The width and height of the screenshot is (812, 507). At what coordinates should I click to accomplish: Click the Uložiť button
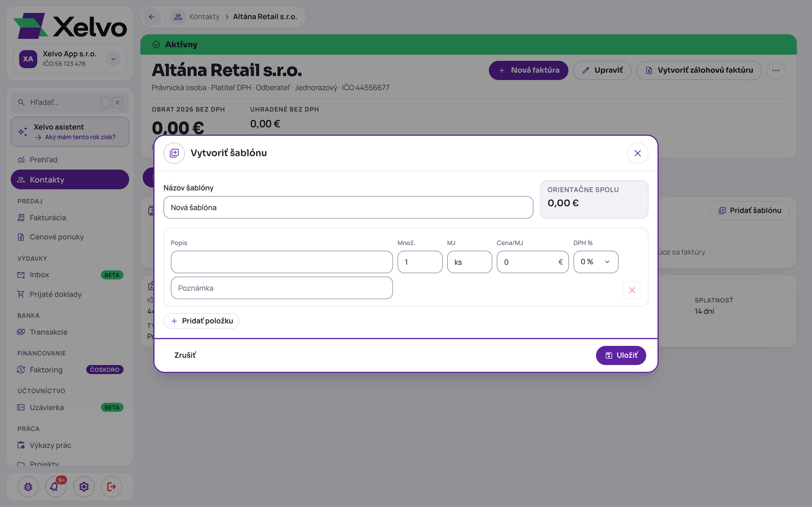pyautogui.click(x=621, y=355)
